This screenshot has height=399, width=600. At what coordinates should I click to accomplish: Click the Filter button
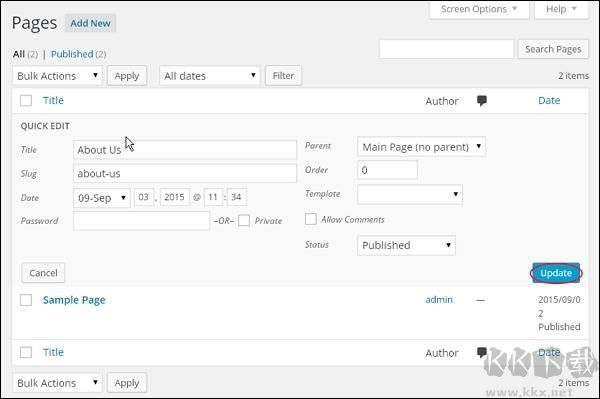(284, 76)
